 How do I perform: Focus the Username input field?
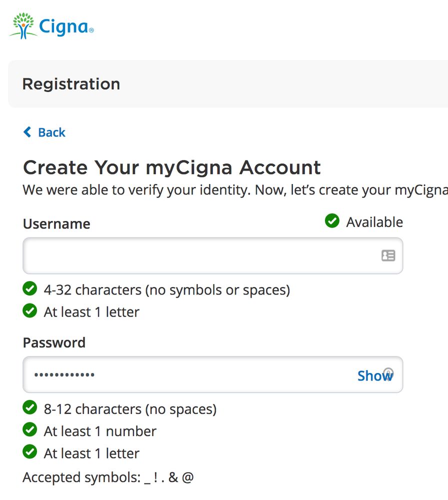[212, 255]
